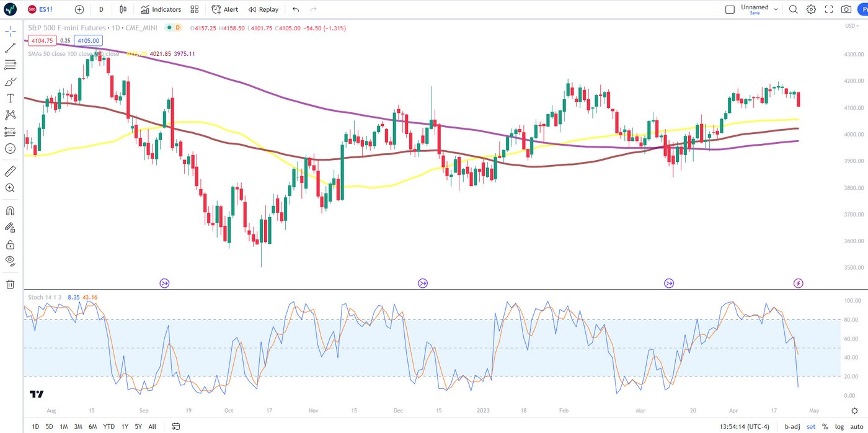
Task: Hide all drawings with the eye icon
Action: pyautogui.click(x=11, y=260)
